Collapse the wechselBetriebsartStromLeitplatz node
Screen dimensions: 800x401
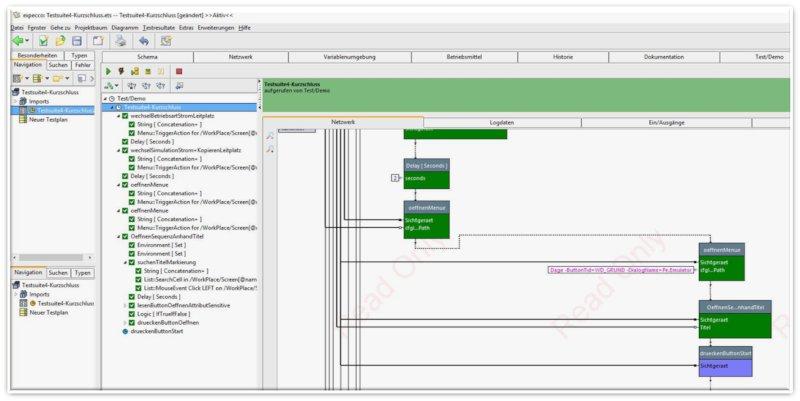pyautogui.click(x=119, y=116)
